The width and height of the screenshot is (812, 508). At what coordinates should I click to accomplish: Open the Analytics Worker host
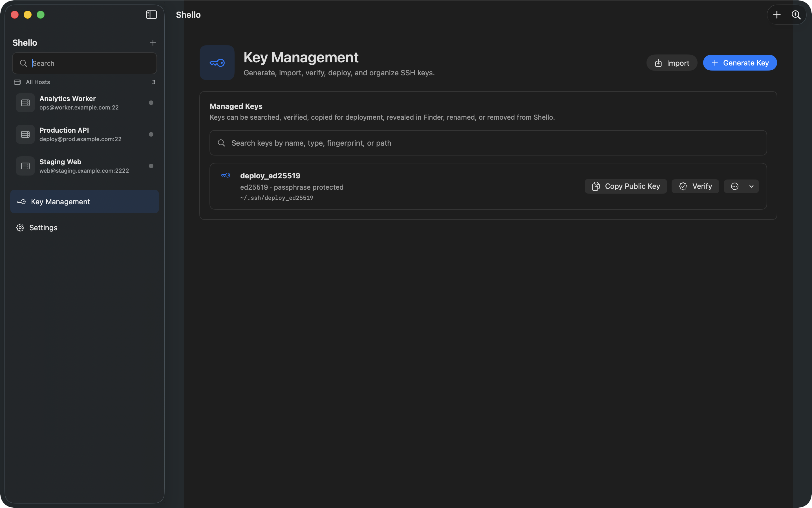[85, 103]
